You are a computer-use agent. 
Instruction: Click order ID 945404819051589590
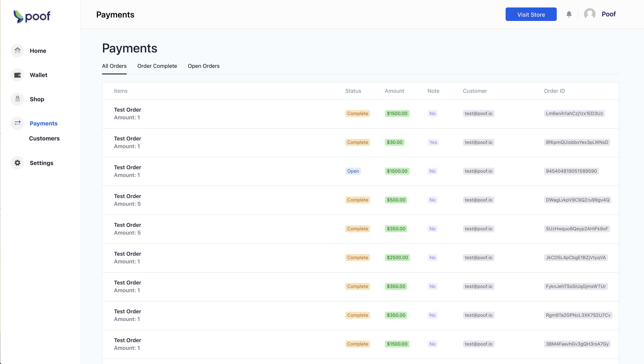pos(571,171)
